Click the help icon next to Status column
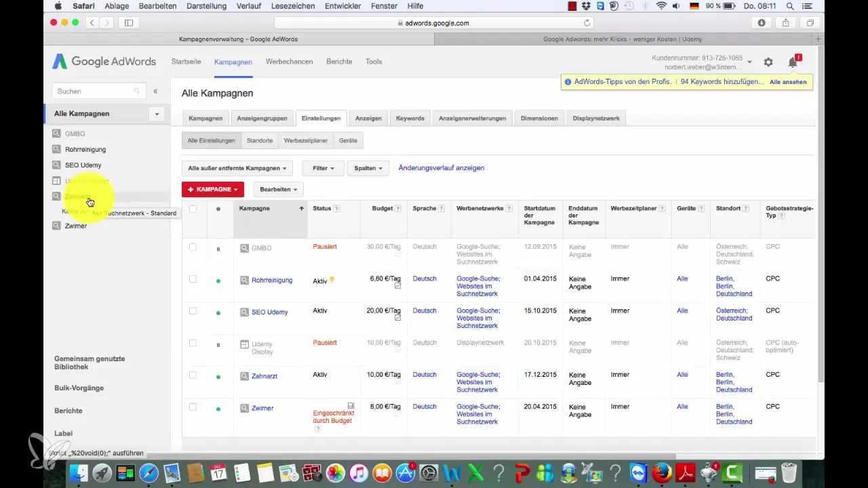 tap(337, 209)
